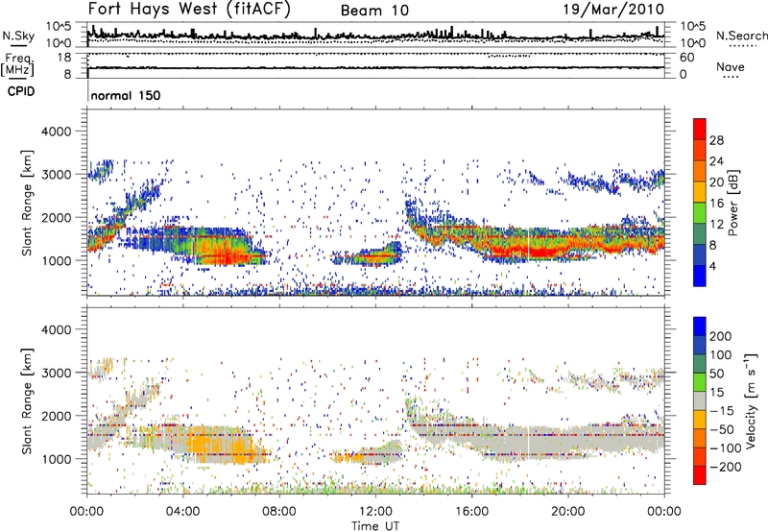Pick the red top segment of the power color bar
This screenshot has height=532, width=768.
pyautogui.click(x=700, y=130)
